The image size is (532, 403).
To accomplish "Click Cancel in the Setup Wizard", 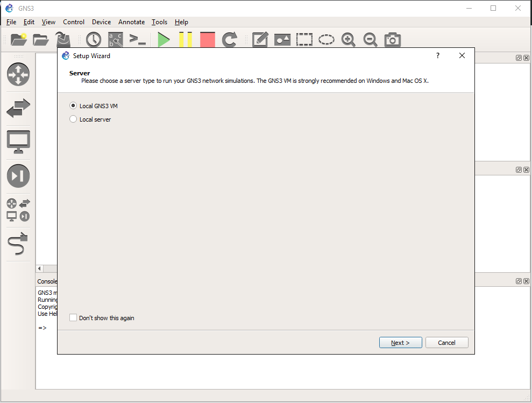I will point(446,343).
